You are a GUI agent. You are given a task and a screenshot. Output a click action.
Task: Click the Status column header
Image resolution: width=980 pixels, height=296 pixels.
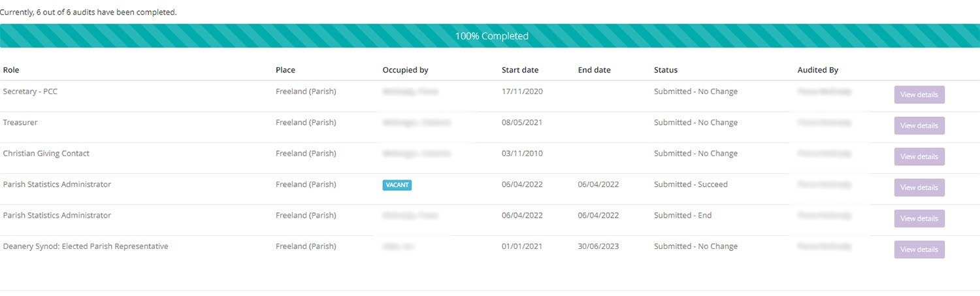pos(666,70)
